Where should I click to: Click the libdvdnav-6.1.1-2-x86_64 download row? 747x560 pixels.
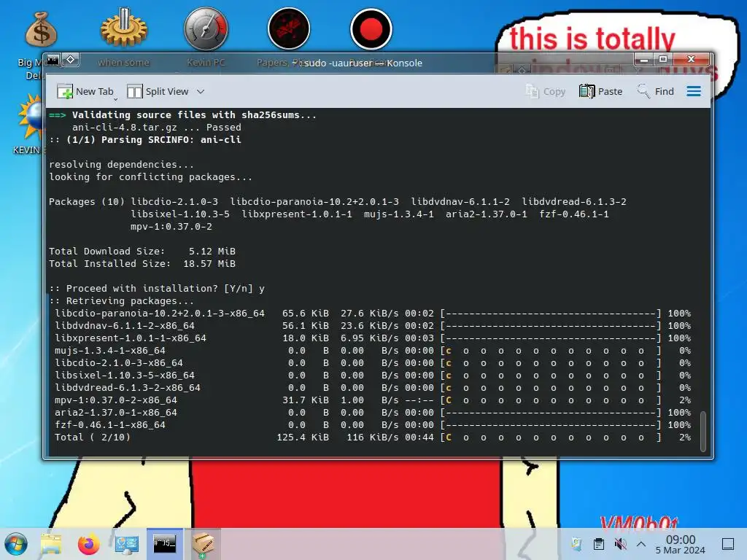pyautogui.click(x=373, y=326)
